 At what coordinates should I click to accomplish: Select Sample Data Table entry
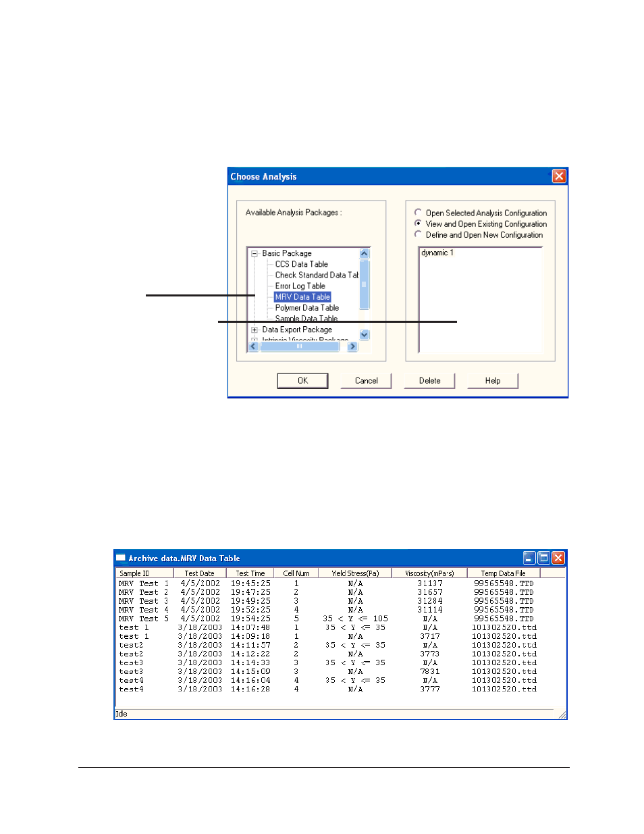pos(306,318)
